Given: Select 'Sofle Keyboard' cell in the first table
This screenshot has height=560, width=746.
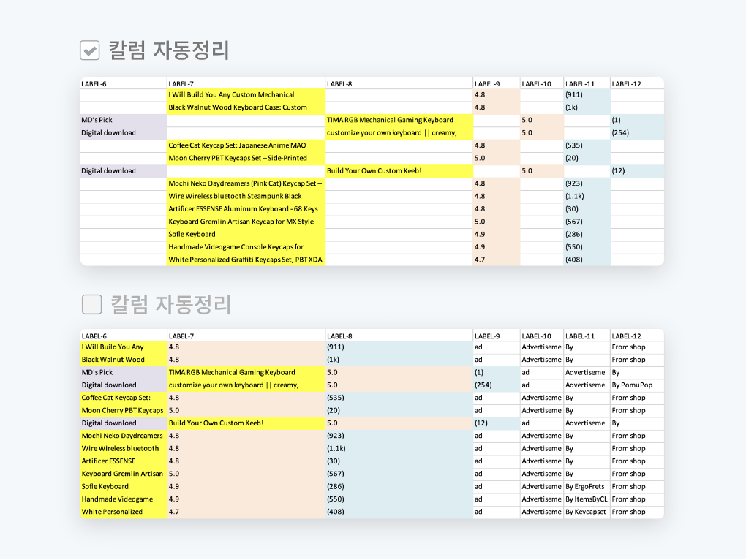Looking at the screenshot, I should (x=246, y=235).
